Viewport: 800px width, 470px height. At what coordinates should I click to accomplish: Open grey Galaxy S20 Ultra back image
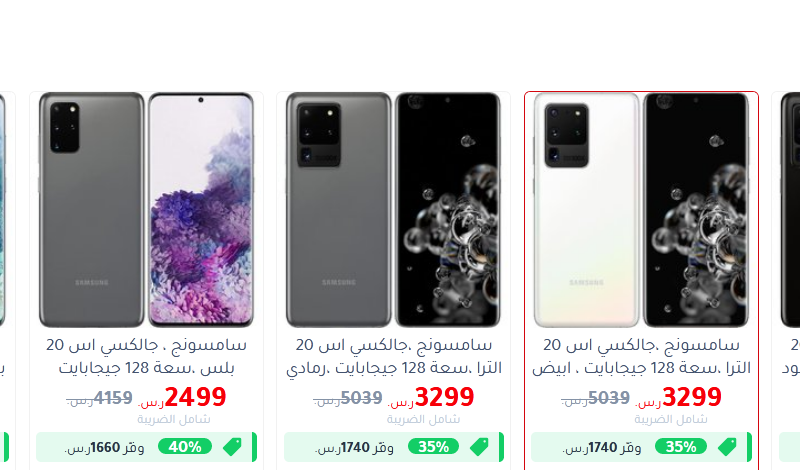(339, 209)
